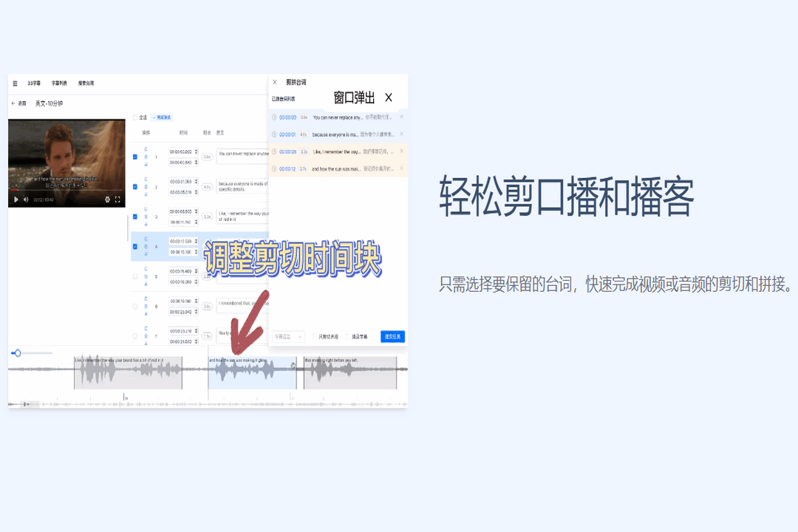Submit the task with the 提交任务 button

tap(392, 335)
